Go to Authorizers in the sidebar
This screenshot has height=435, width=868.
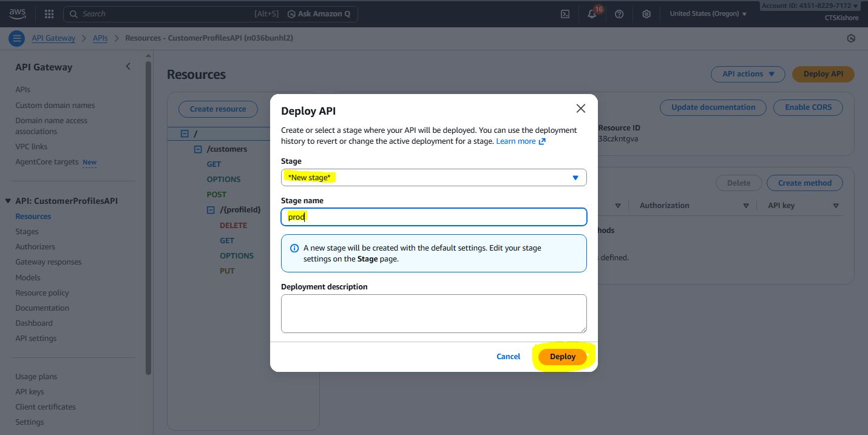(x=35, y=247)
